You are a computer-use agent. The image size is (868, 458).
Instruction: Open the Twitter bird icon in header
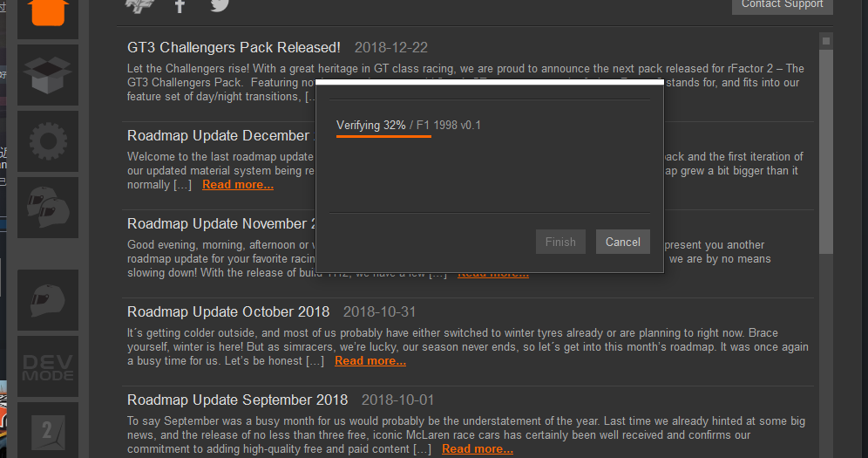pyautogui.click(x=220, y=5)
